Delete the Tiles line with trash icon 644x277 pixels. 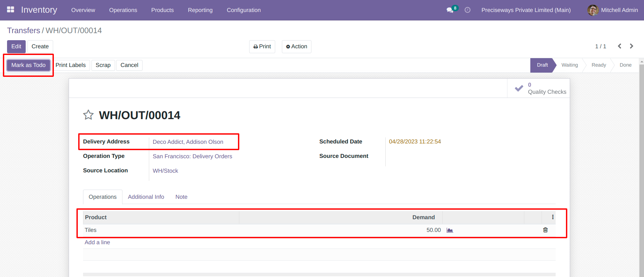[545, 230]
